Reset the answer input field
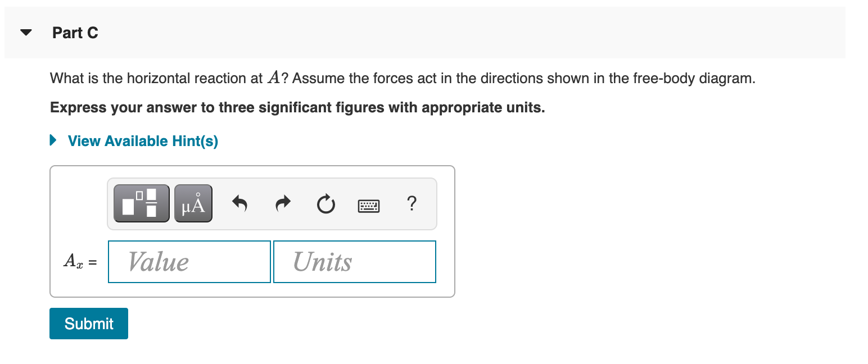 [325, 204]
